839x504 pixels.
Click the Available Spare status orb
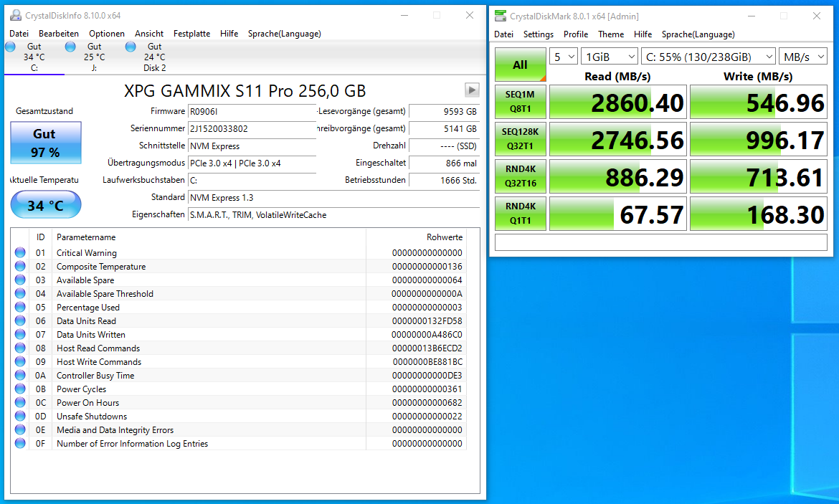pos(20,280)
